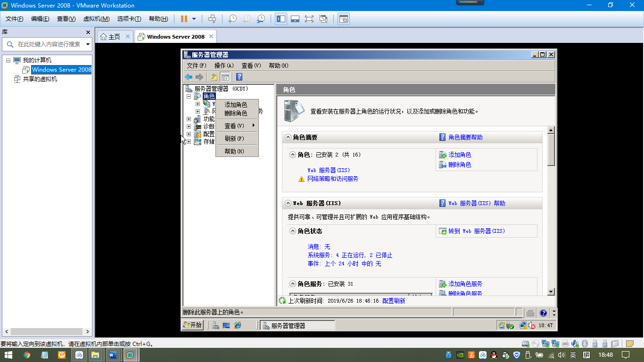Click the guest network warning tray icon

523,325
